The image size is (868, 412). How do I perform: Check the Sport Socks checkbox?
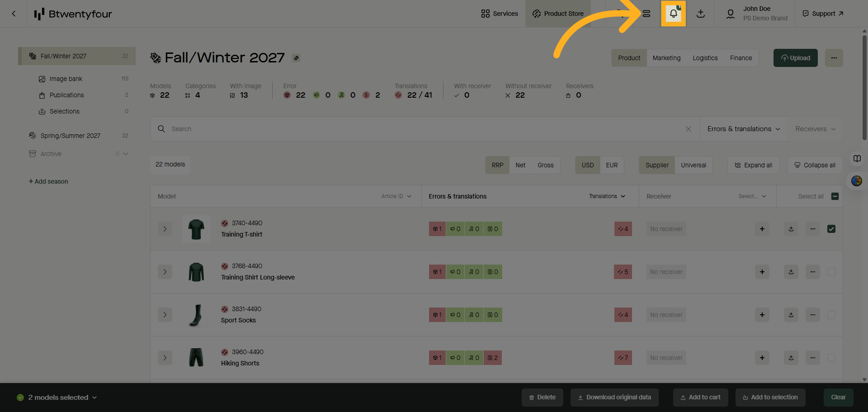click(831, 315)
